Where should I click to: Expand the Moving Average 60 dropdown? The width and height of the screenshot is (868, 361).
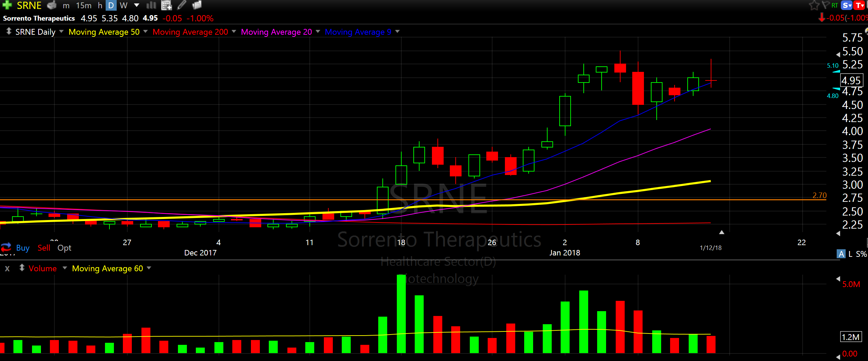149,268
